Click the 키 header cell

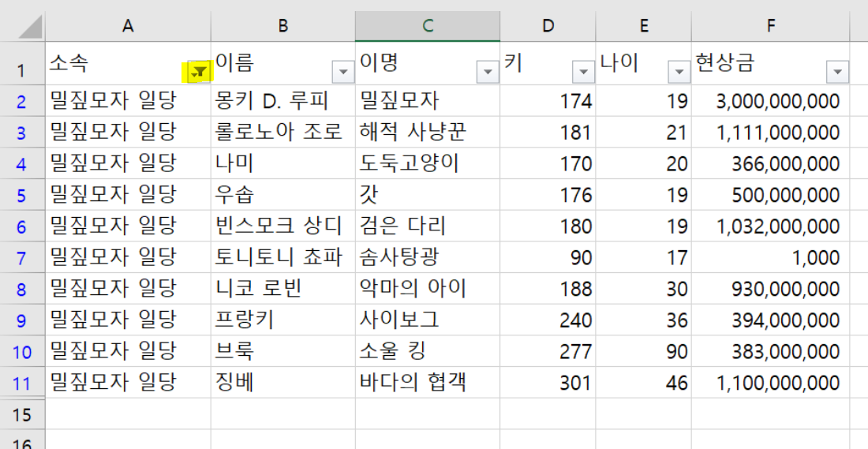coord(548,63)
